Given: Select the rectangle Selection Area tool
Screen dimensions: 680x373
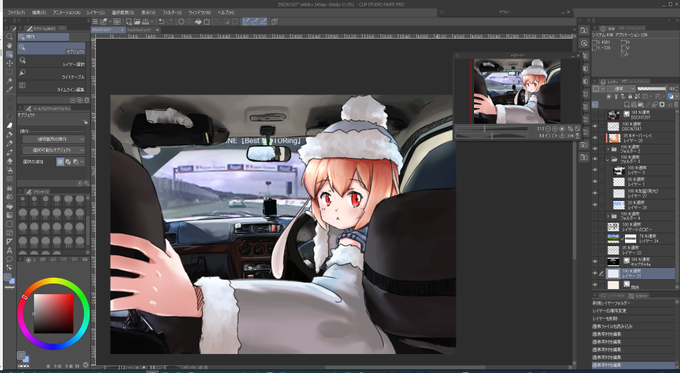Looking at the screenshot, I should click(x=10, y=72).
